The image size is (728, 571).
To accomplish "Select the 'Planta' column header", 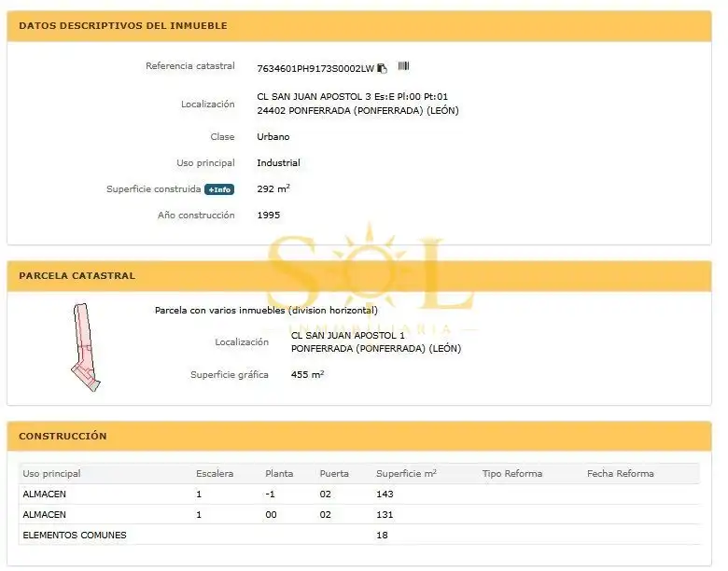I will point(279,474).
